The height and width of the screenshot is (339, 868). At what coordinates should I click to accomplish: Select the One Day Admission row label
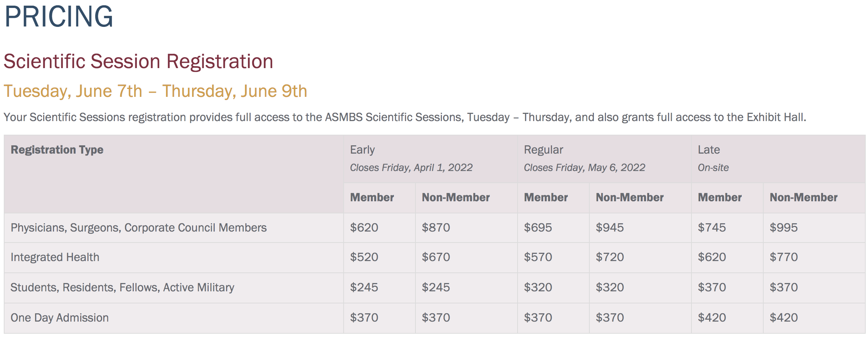pyautogui.click(x=59, y=318)
